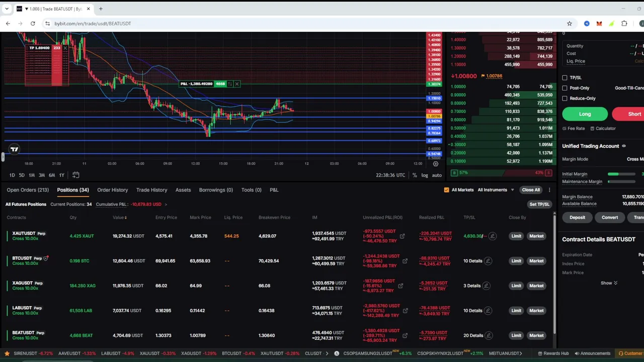This screenshot has width=644, height=362.
Task: Switch to the Open Orders (213) tab
Action: pyautogui.click(x=28, y=190)
